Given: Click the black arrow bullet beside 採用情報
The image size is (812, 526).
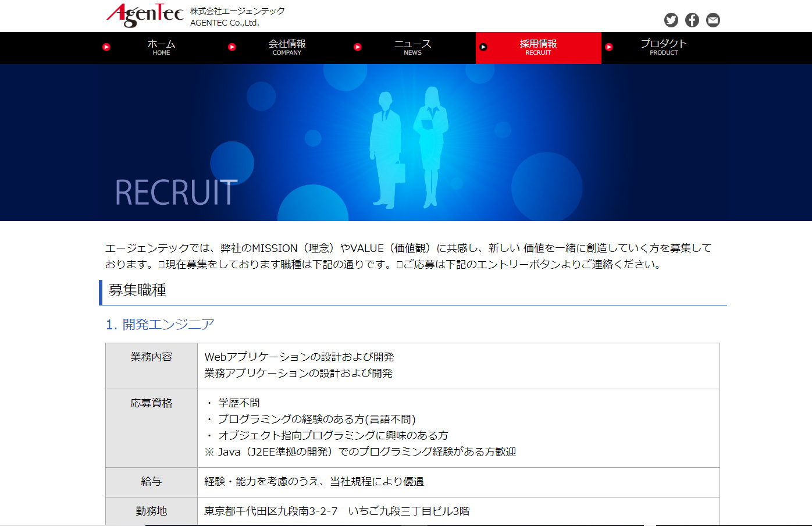Looking at the screenshot, I should [x=483, y=47].
